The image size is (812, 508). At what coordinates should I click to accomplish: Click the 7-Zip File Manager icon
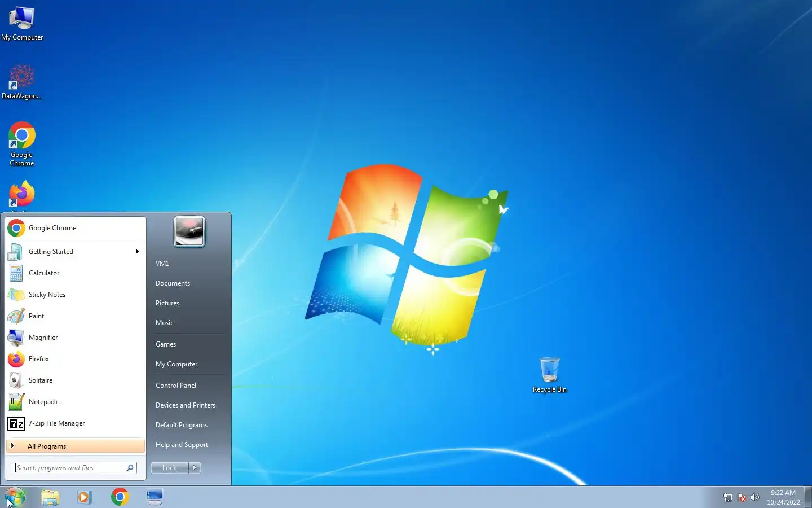click(x=16, y=423)
